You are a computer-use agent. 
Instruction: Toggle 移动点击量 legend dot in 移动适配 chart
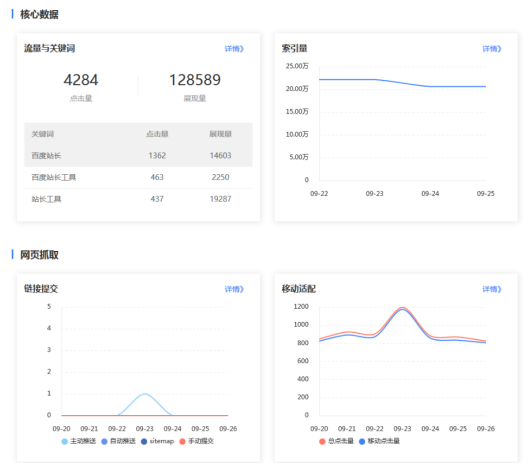click(362, 441)
